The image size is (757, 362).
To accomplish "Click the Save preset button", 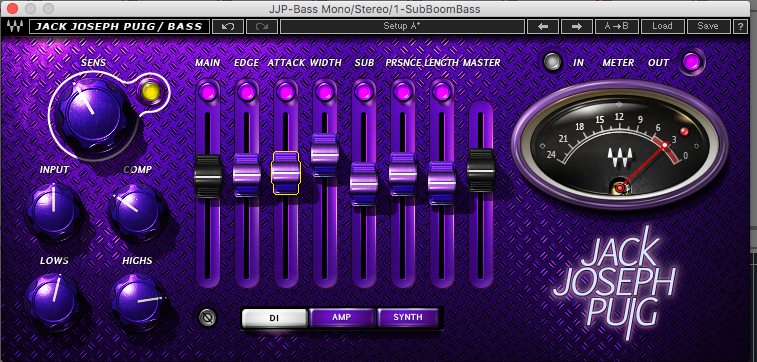I will (708, 26).
